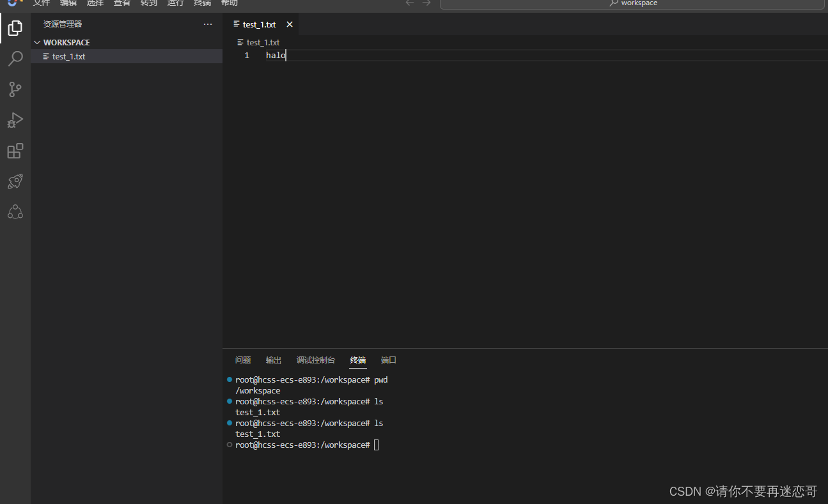Click the rocket icon in activity bar

point(15,181)
